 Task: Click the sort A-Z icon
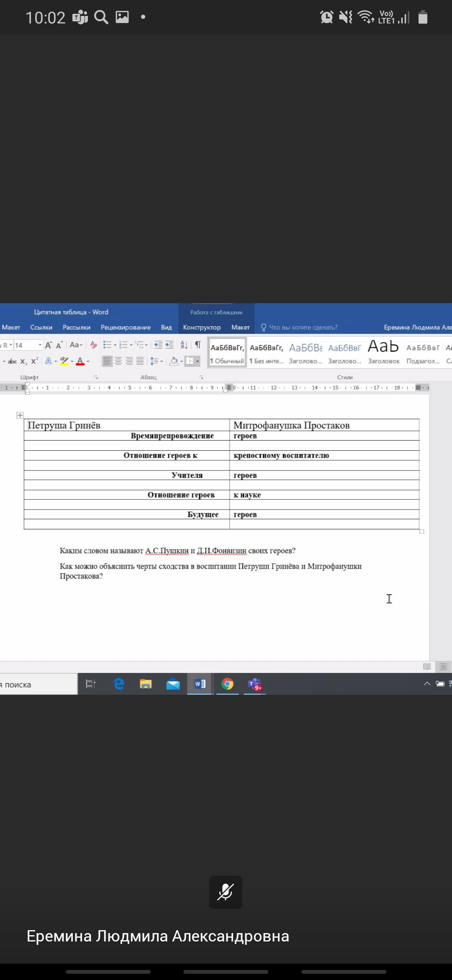[x=184, y=345]
